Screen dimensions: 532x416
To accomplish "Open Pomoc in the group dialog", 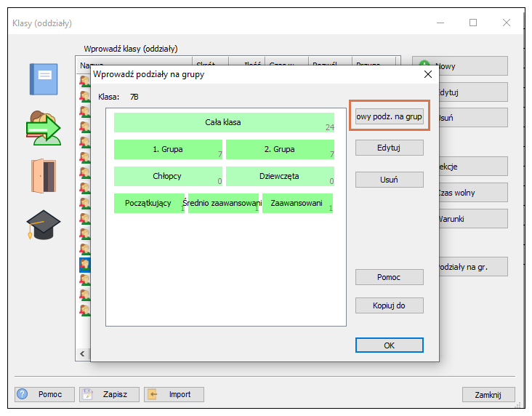I will (389, 277).
